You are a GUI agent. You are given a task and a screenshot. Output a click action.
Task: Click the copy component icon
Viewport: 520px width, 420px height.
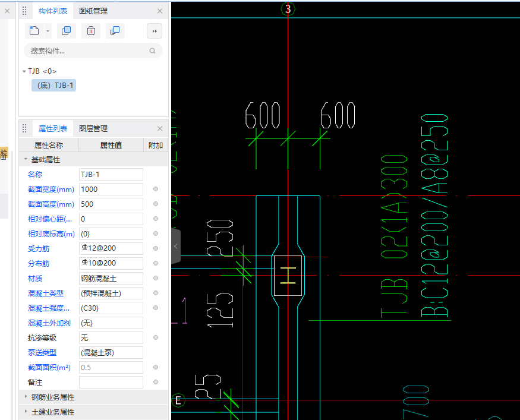pyautogui.click(x=67, y=31)
